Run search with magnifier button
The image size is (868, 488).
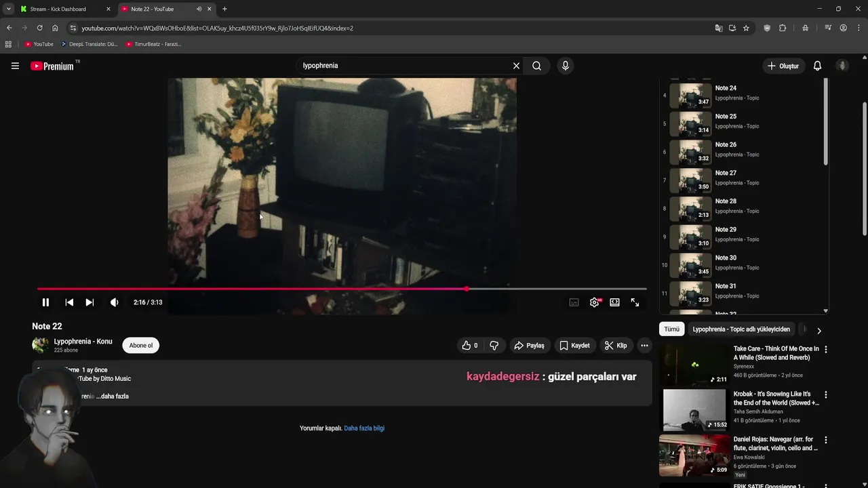click(536, 66)
